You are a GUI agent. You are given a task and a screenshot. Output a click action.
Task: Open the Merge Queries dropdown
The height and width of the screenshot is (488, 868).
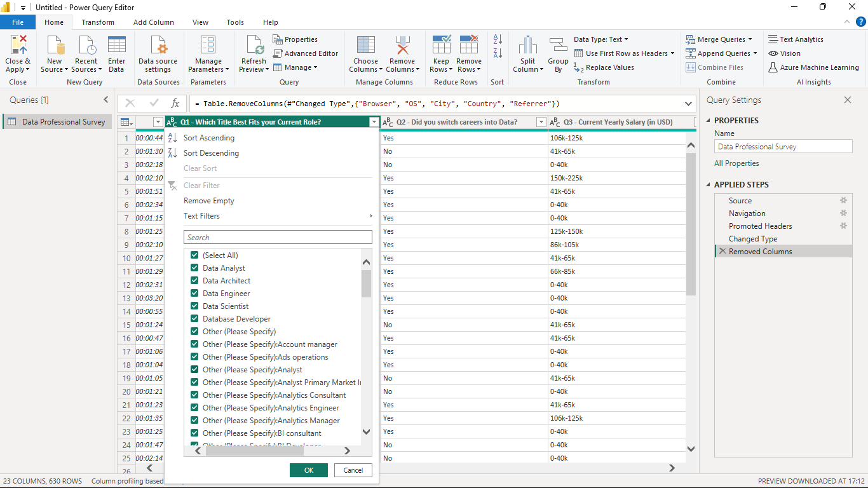coord(719,39)
